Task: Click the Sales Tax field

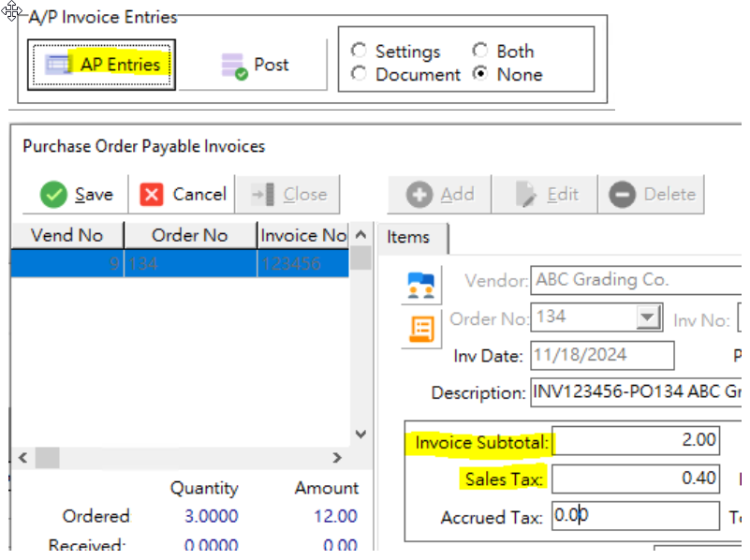Action: pyautogui.click(x=636, y=479)
